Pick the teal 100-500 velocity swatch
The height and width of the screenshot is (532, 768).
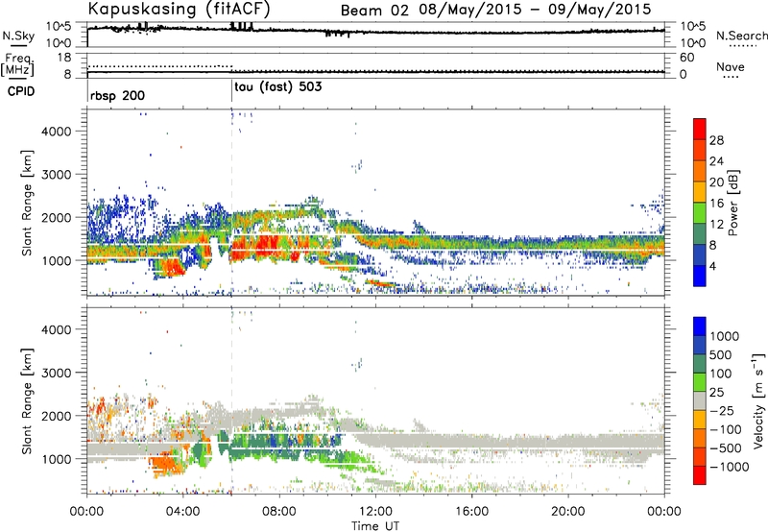click(700, 364)
